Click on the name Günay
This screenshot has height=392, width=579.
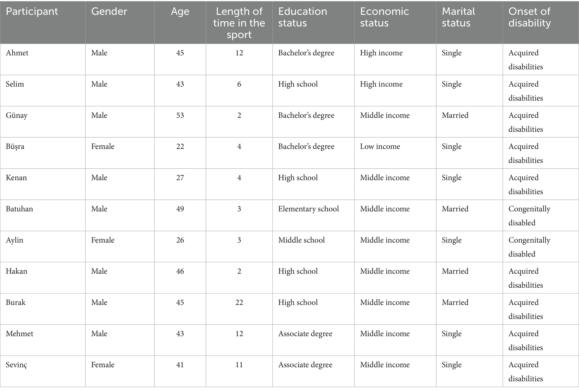(17, 116)
